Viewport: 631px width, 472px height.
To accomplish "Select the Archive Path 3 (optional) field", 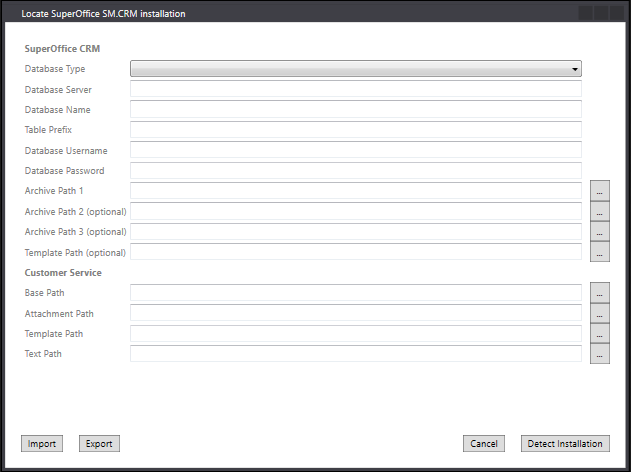I will coord(356,231).
